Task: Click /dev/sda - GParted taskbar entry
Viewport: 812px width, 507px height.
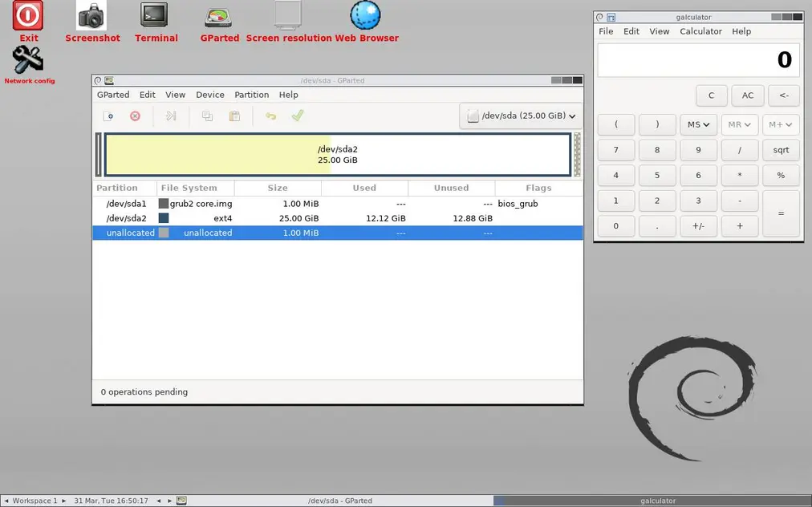Action: tap(340, 501)
